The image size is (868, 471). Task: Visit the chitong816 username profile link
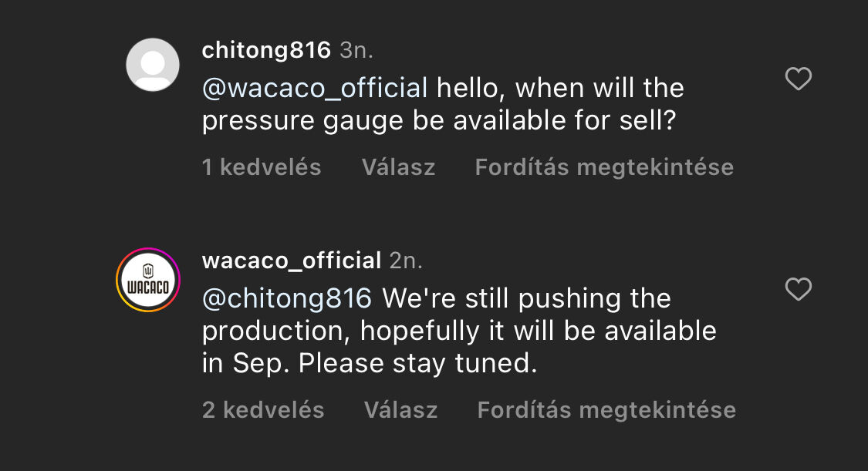click(x=266, y=51)
